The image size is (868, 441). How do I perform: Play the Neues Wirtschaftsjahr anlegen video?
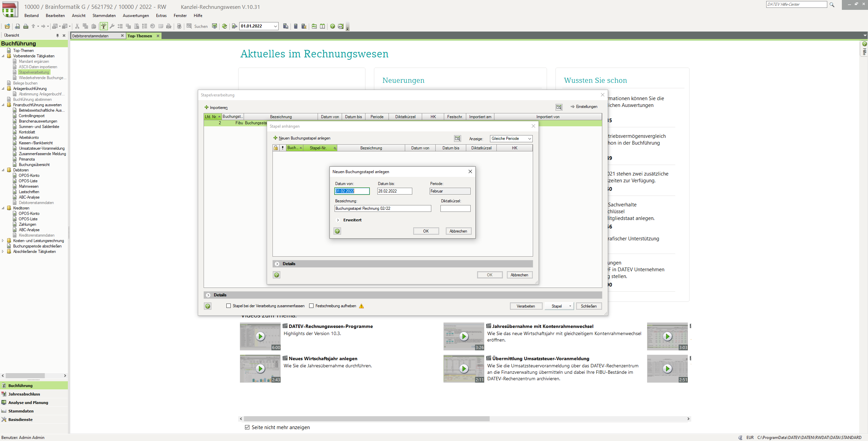260,369
